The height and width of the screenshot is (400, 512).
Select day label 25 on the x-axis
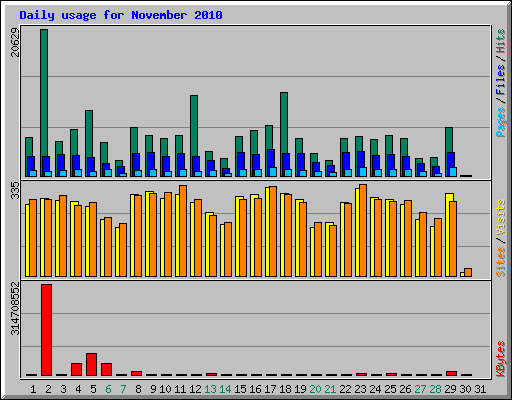390,389
